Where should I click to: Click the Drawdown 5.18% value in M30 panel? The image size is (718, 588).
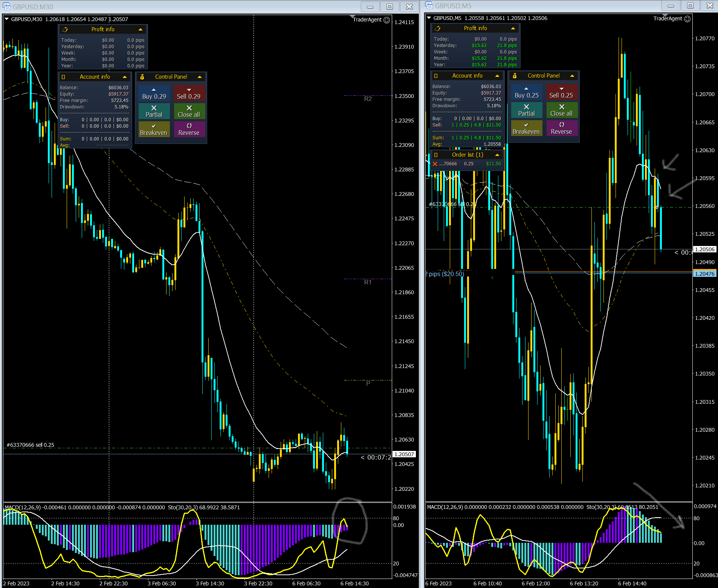click(x=121, y=107)
